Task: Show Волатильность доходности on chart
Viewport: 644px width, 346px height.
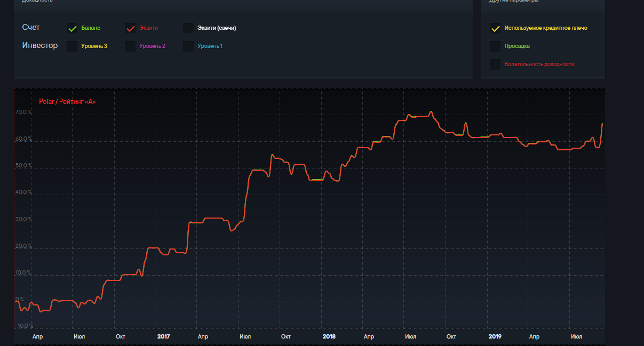Action: coord(495,65)
